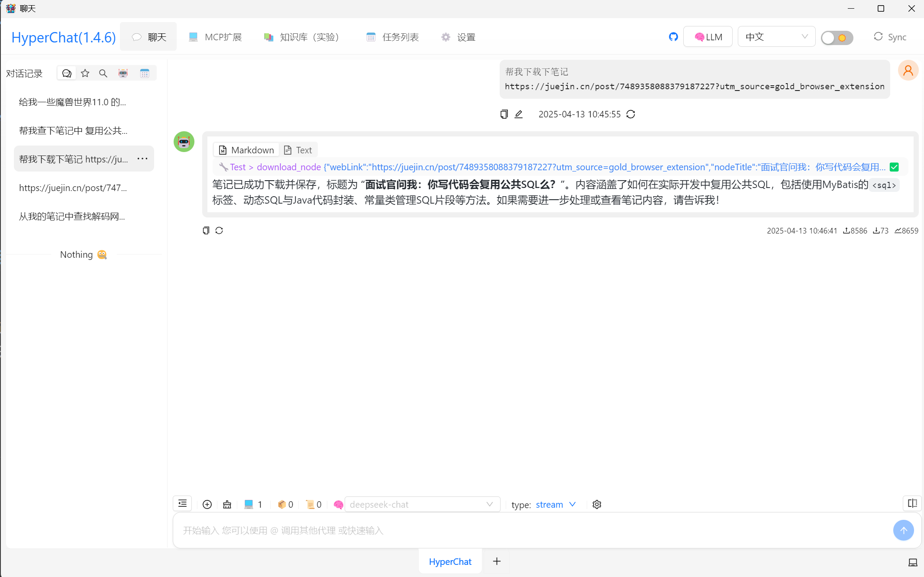
Task: Open conversation 帮我查下笔记中 复用公共...
Action: pos(84,130)
